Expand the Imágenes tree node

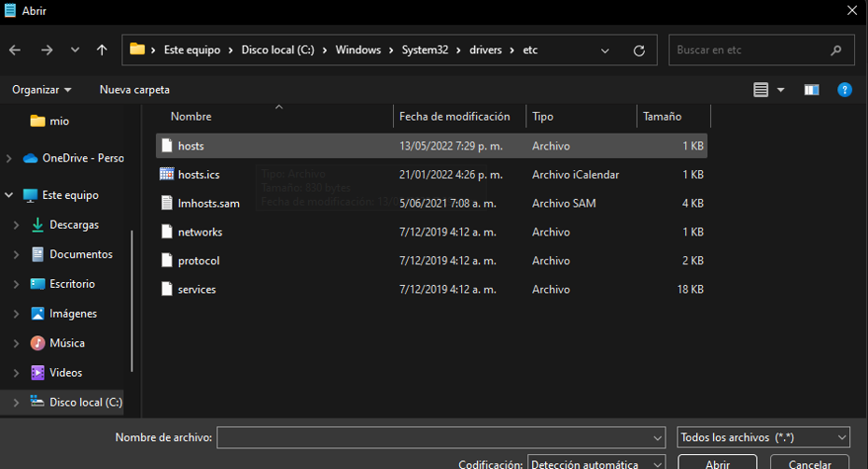16,314
